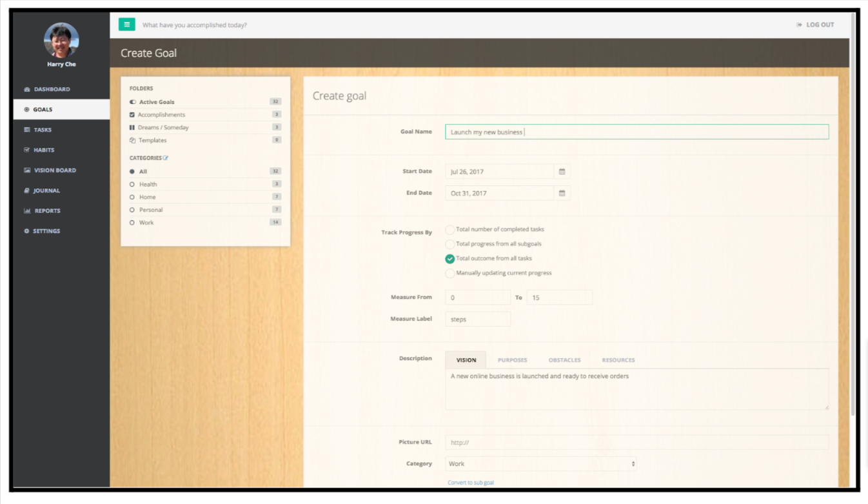Viewport: 868px width, 504px height.
Task: Select 'Total number of completed tasks' option
Action: point(449,229)
